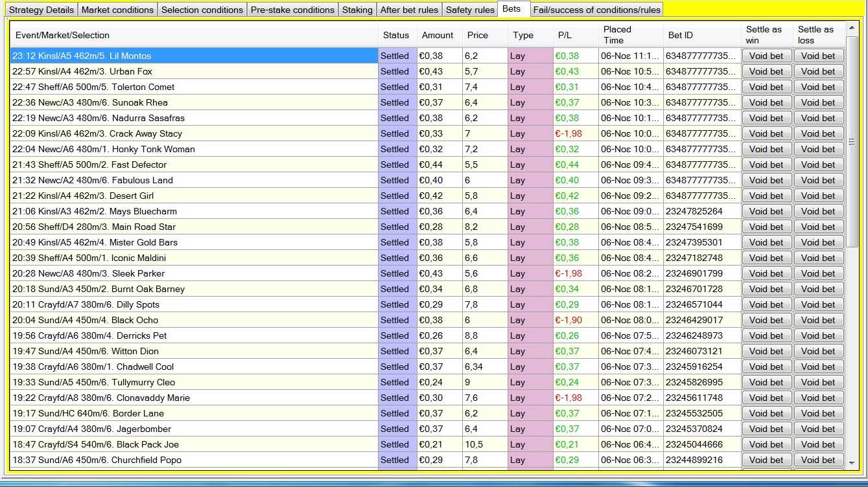Image resolution: width=868 pixels, height=487 pixels.
Task: Open the Selection conditions tab
Action: click(202, 10)
